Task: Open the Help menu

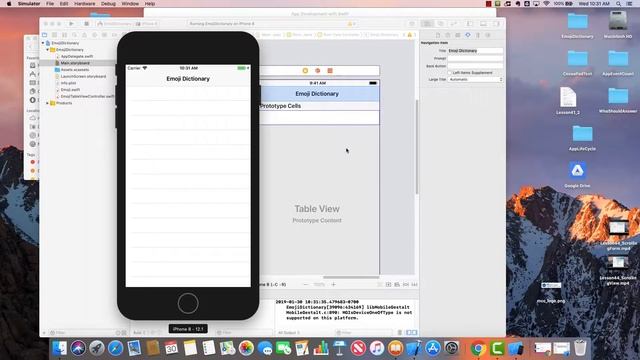Action: 150,4
